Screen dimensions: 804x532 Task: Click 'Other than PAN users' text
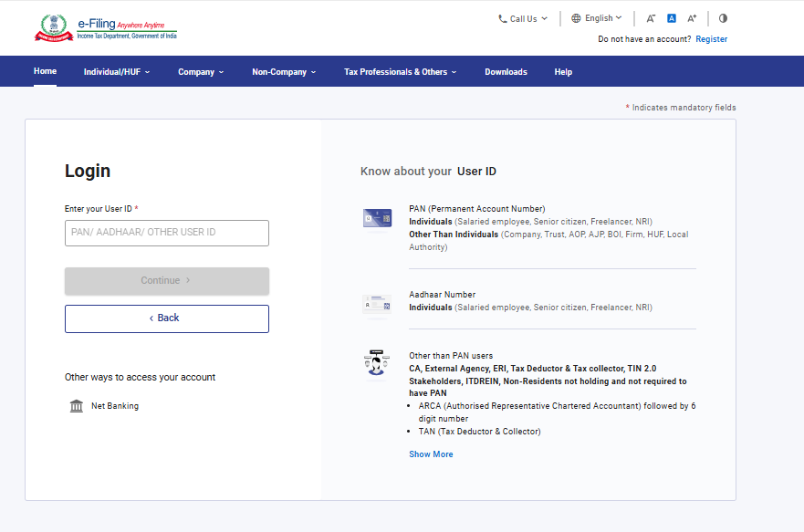(x=451, y=356)
